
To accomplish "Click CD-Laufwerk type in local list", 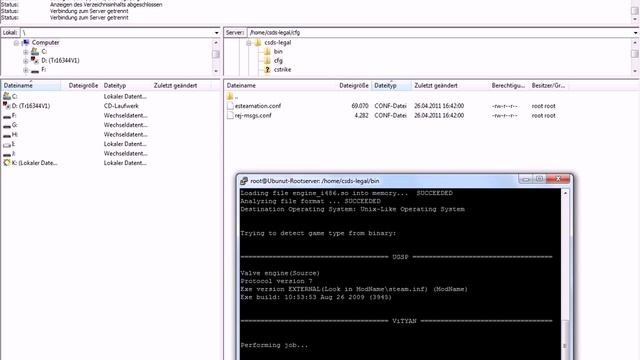I will (121, 106).
